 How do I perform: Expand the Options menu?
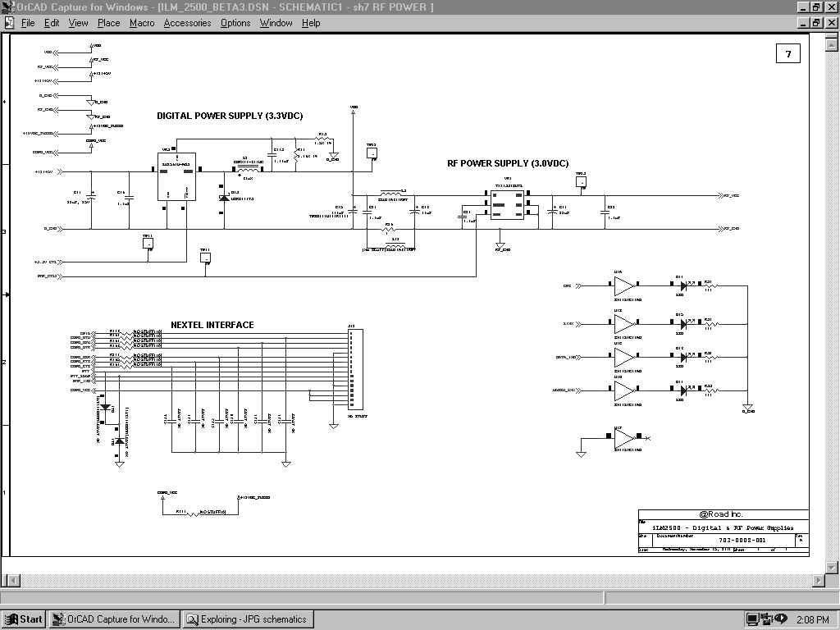pyautogui.click(x=235, y=23)
